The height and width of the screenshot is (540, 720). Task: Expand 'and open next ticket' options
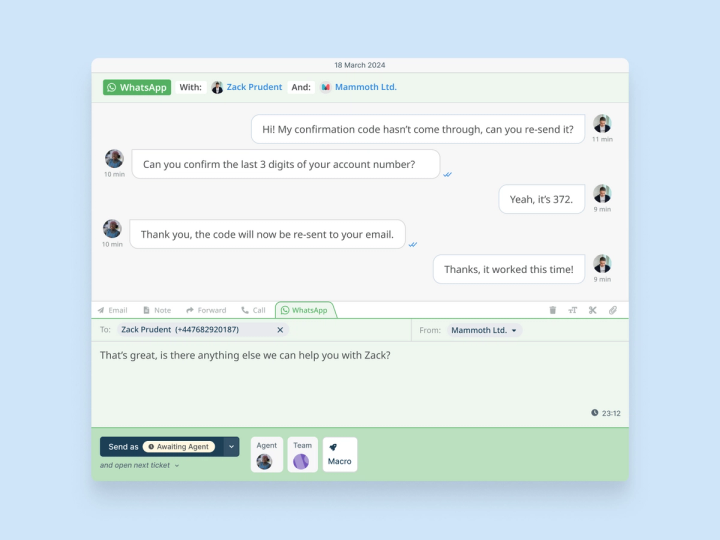[x=140, y=465]
